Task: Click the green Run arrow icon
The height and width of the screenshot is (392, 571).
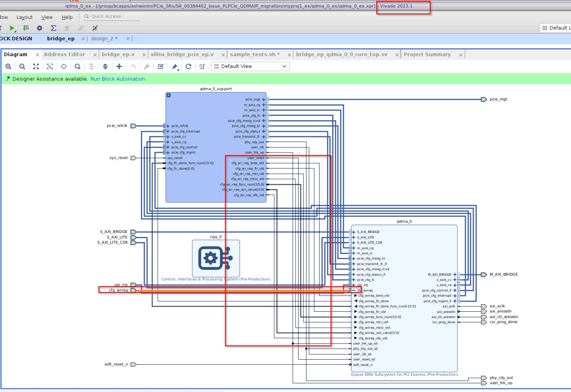Action: pyautogui.click(x=12, y=28)
